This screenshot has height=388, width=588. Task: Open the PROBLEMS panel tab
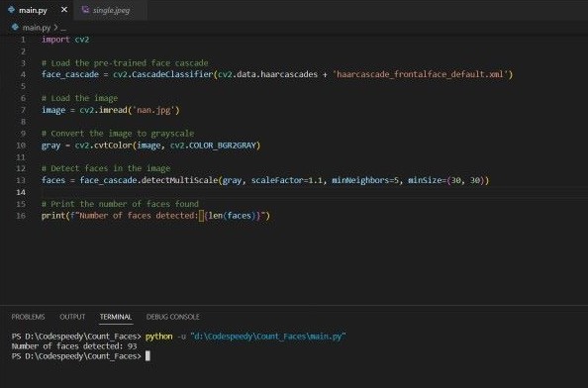[28, 317]
